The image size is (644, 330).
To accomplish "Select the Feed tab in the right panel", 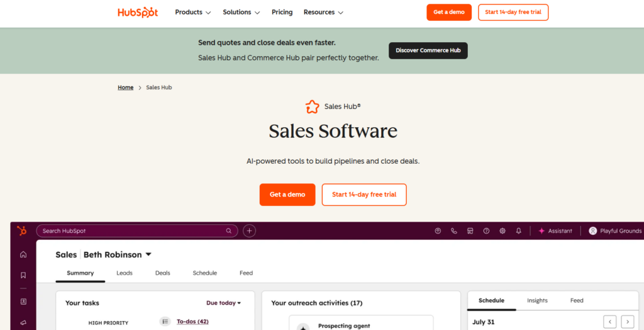I will click(577, 300).
